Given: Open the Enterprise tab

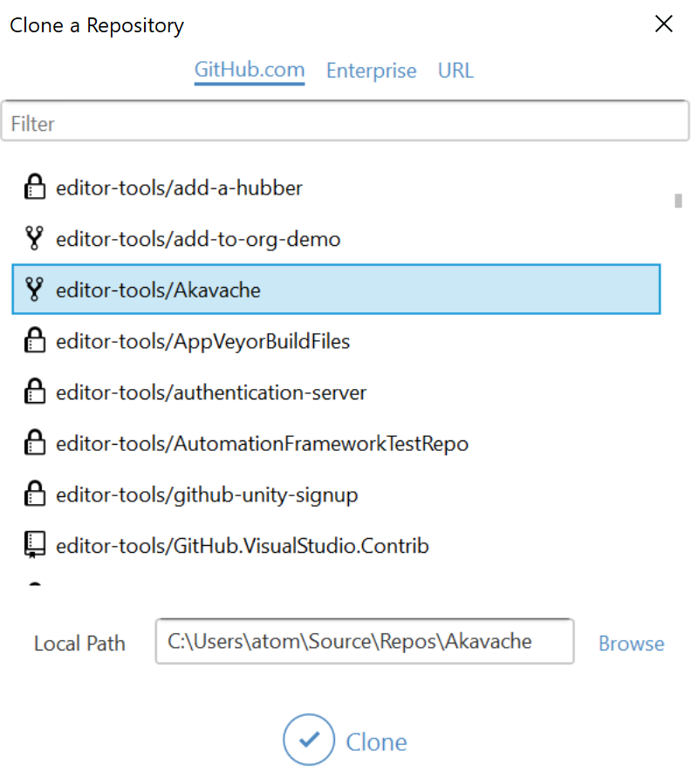Looking at the screenshot, I should pyautogui.click(x=371, y=71).
